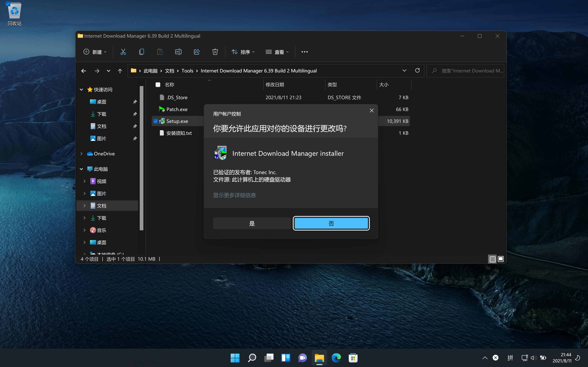Navigate up one folder level
This screenshot has height=367, width=588.
120,71
